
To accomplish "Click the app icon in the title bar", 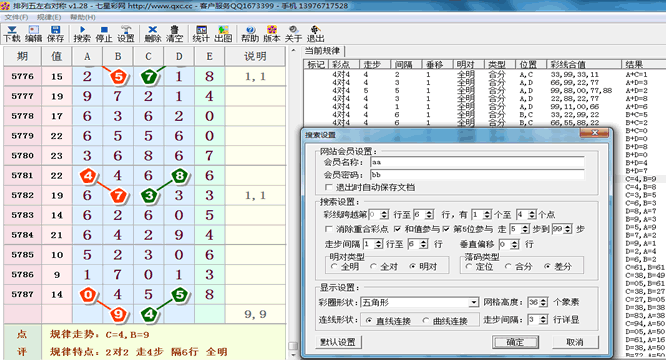I will [5, 6].
